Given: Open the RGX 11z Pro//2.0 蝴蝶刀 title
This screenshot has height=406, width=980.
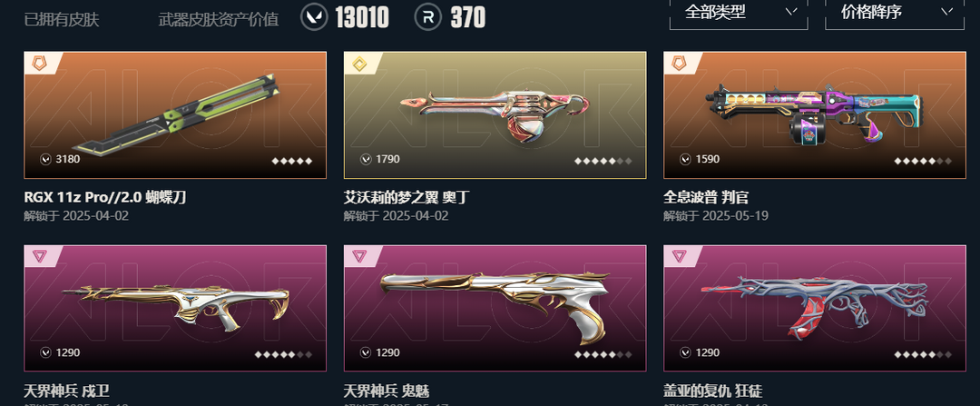Looking at the screenshot, I should click(x=104, y=198).
